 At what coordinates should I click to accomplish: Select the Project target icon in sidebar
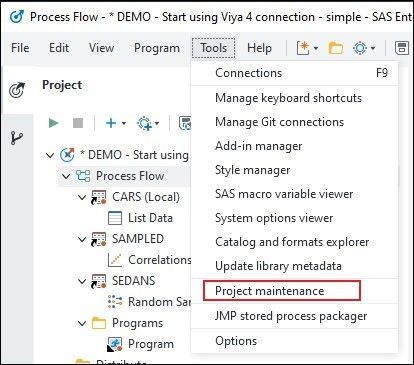point(17,90)
